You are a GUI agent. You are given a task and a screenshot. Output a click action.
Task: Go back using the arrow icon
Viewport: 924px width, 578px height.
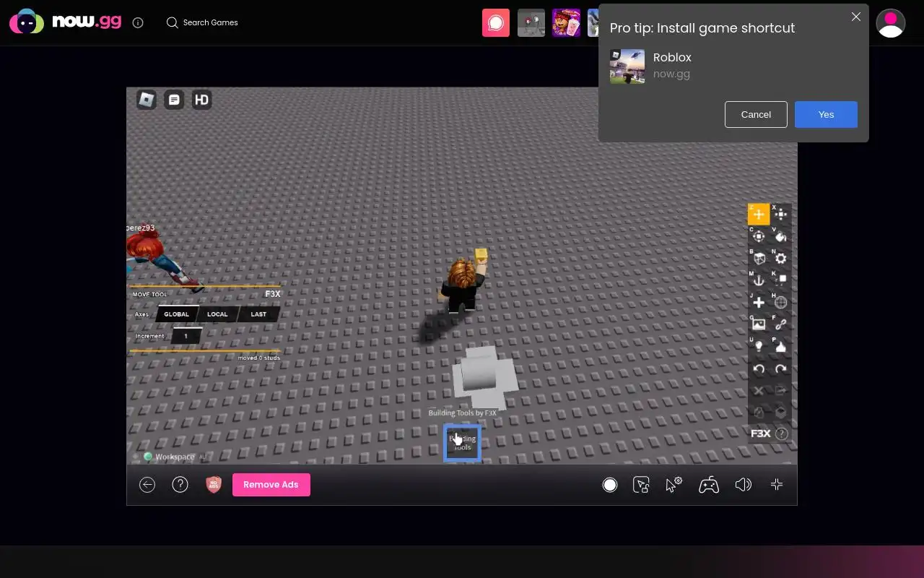147,485
